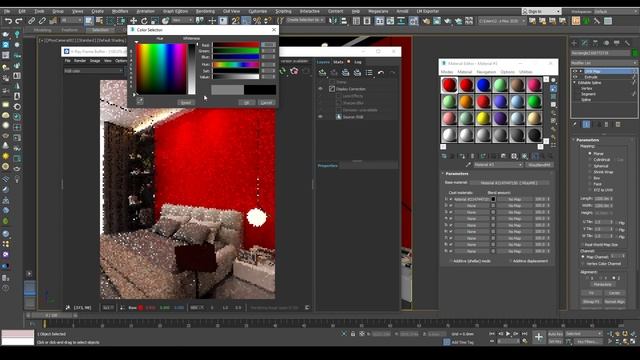This screenshot has width=640, height=360.
Task: Activate the Select and Rotate tool
Action: (x=144, y=20)
